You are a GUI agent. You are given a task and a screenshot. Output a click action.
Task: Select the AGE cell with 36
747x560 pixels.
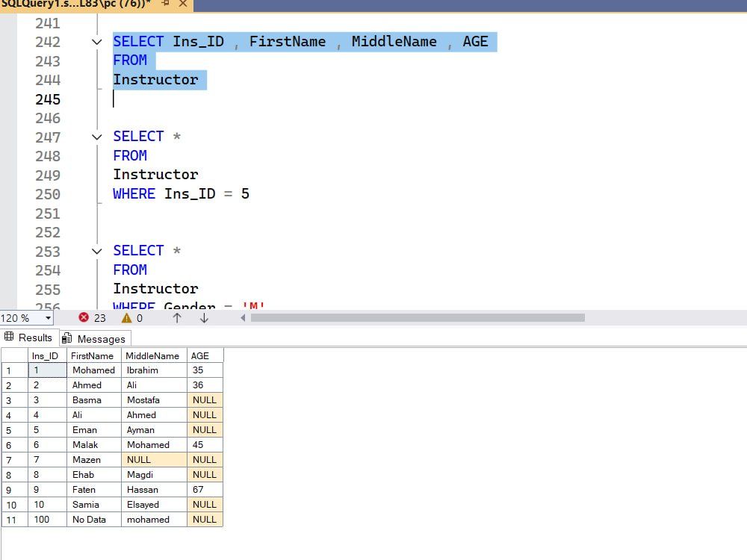pyautogui.click(x=205, y=385)
